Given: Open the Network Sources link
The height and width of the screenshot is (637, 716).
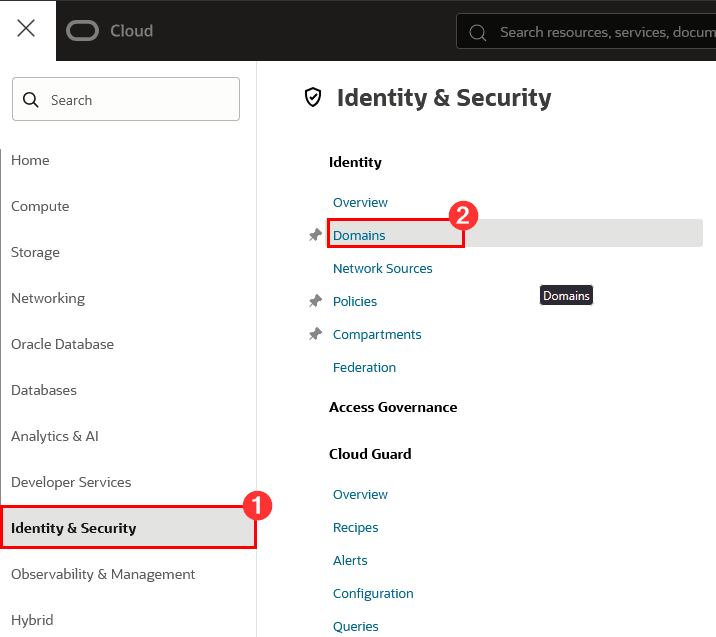Looking at the screenshot, I should coord(383,268).
